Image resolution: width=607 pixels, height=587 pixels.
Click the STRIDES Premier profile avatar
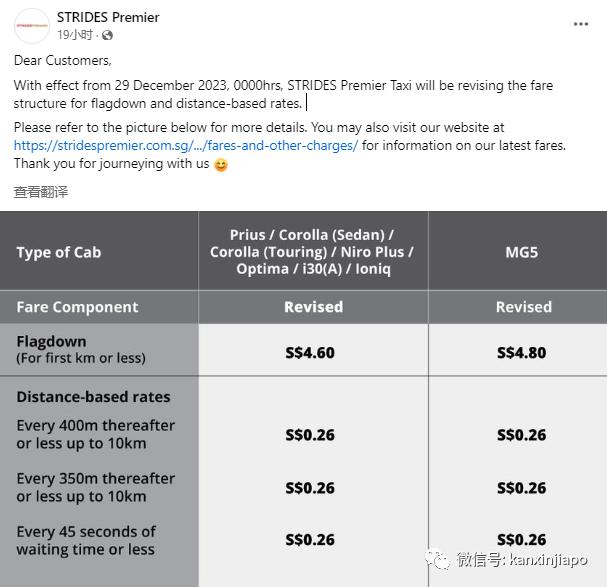pos(32,25)
